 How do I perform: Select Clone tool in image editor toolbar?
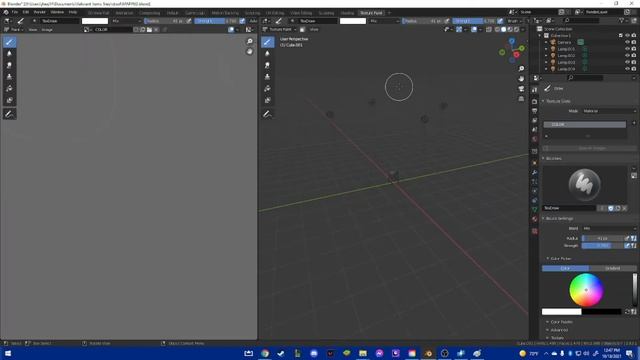click(9, 77)
